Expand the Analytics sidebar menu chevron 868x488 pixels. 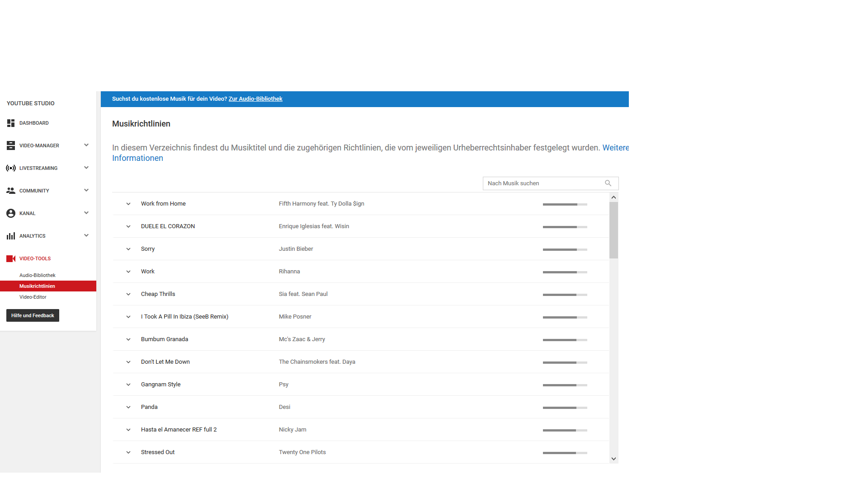[x=86, y=235]
